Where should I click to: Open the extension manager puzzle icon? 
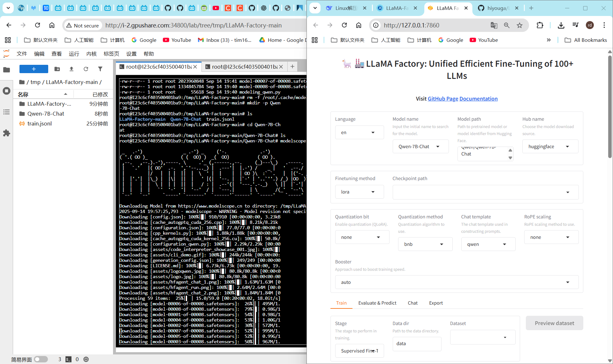pos(6,133)
